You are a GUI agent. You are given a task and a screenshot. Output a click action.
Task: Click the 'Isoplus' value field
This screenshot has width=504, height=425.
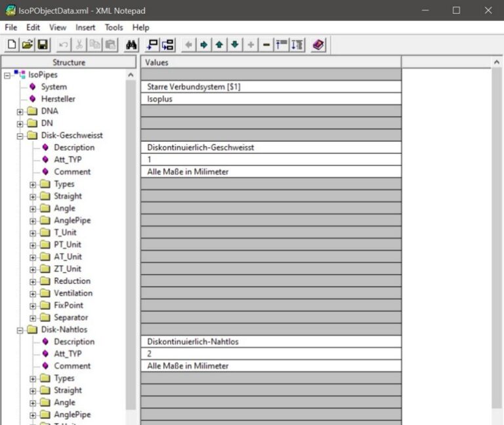coord(271,99)
